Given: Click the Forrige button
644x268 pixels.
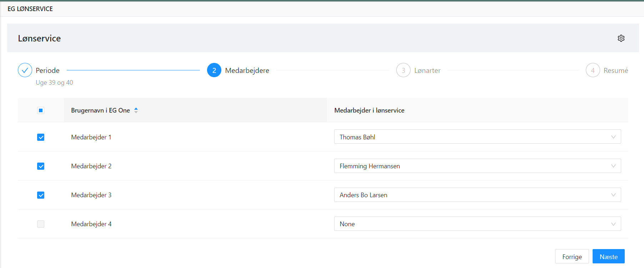Looking at the screenshot, I should click(572, 257).
